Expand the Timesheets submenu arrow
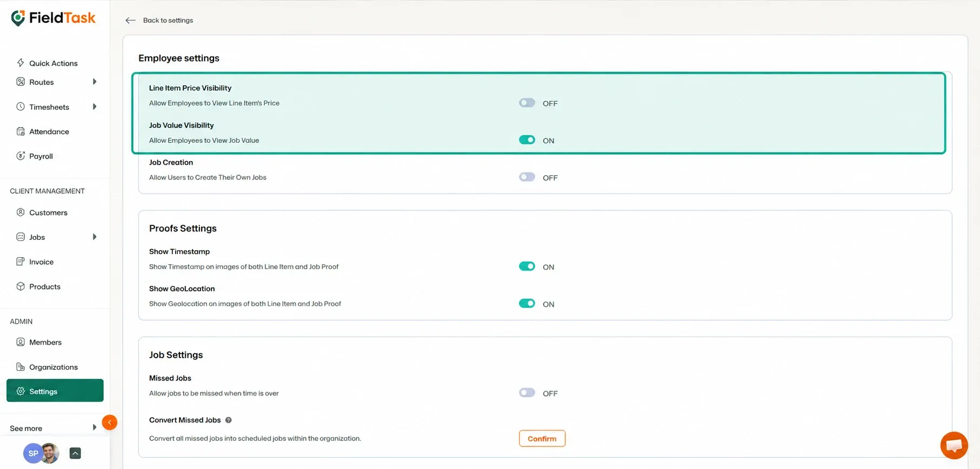Image resolution: width=980 pixels, height=469 pixels. [x=95, y=106]
